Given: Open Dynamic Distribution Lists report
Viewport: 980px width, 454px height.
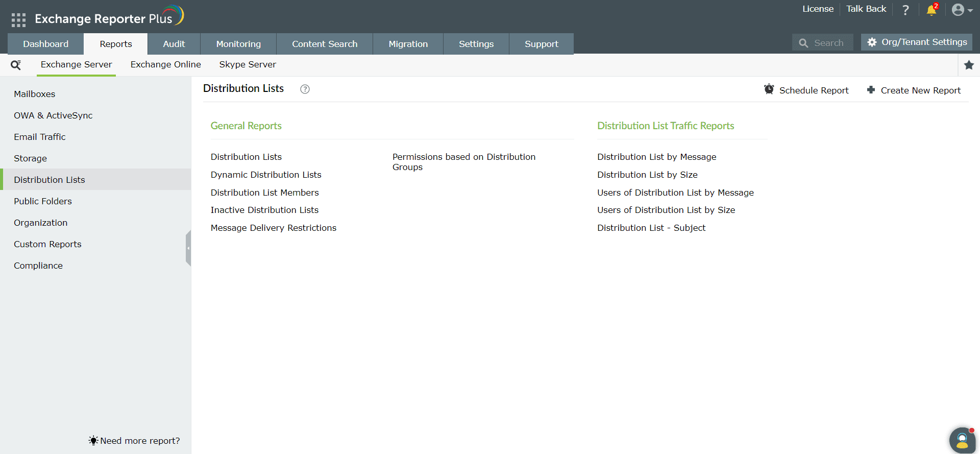Looking at the screenshot, I should tap(266, 175).
